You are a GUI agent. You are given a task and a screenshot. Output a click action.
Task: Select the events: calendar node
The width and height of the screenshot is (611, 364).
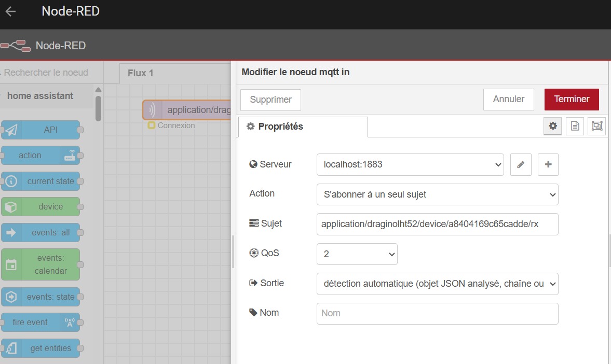pos(42,264)
